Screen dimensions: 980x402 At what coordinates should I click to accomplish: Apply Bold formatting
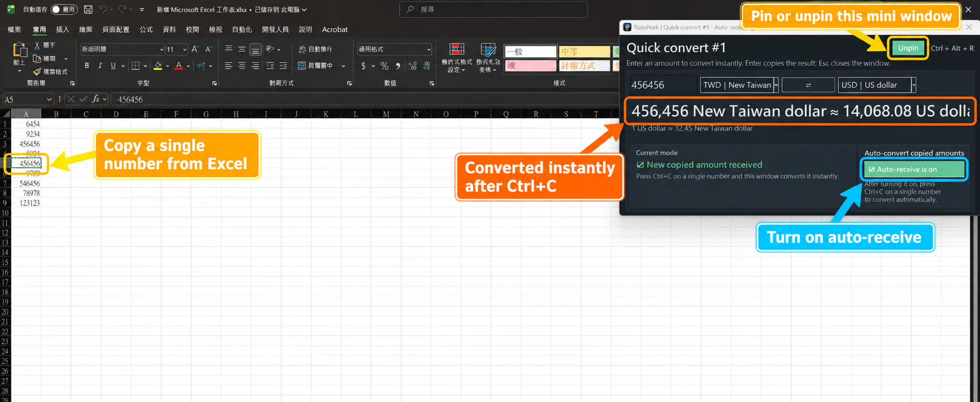point(87,66)
